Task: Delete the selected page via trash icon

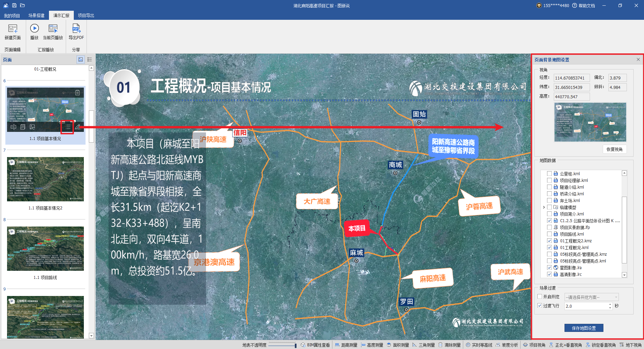Action: point(77,93)
